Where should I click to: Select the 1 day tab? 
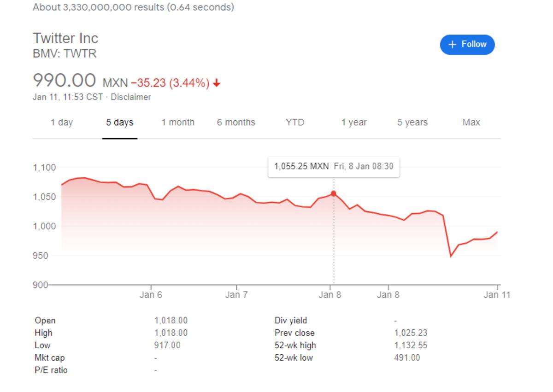(x=62, y=123)
